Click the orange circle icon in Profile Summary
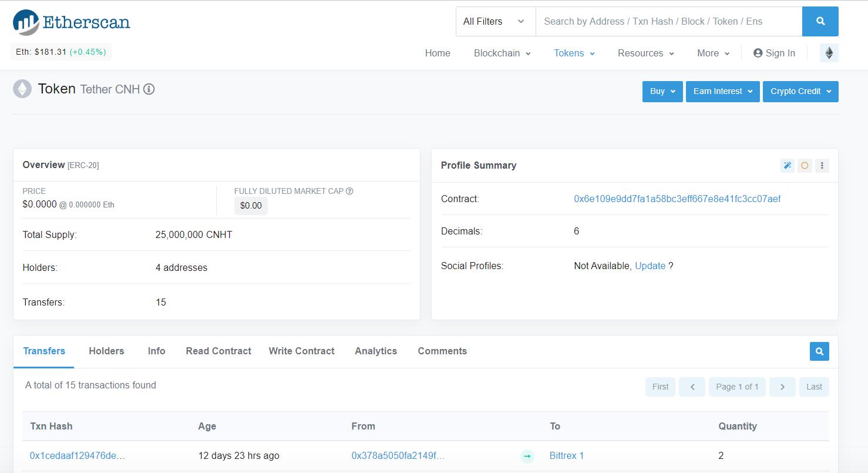Screen dimensions: 868x473 (805, 166)
